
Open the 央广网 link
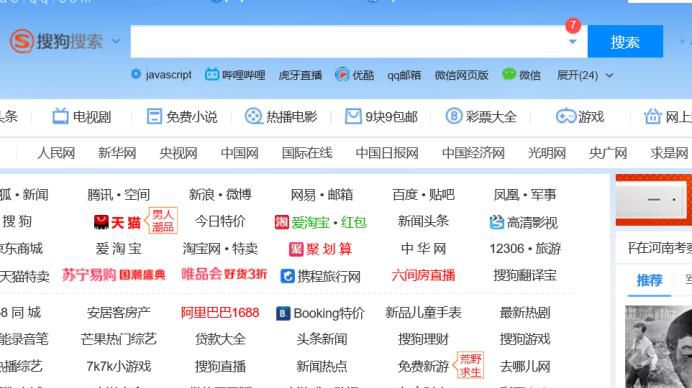click(x=608, y=153)
